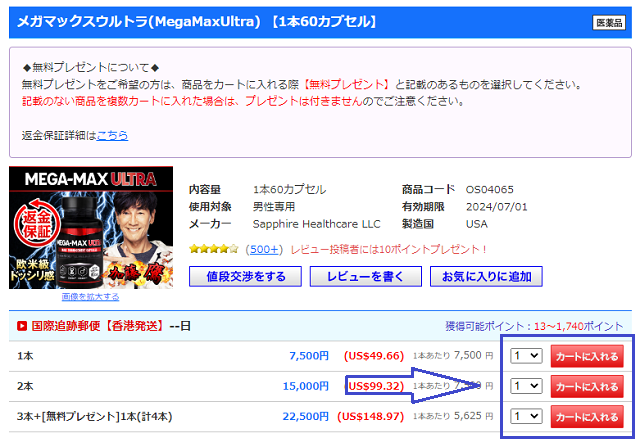Click the 1本60カプセル content value
Viewport: 640px width, 447px height.
point(289,189)
